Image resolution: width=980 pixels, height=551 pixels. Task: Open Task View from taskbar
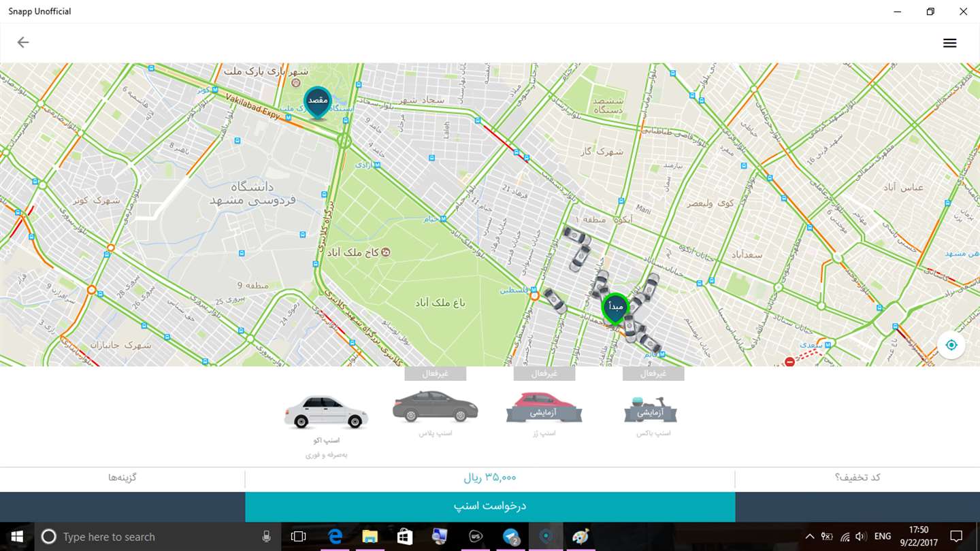coord(298,537)
